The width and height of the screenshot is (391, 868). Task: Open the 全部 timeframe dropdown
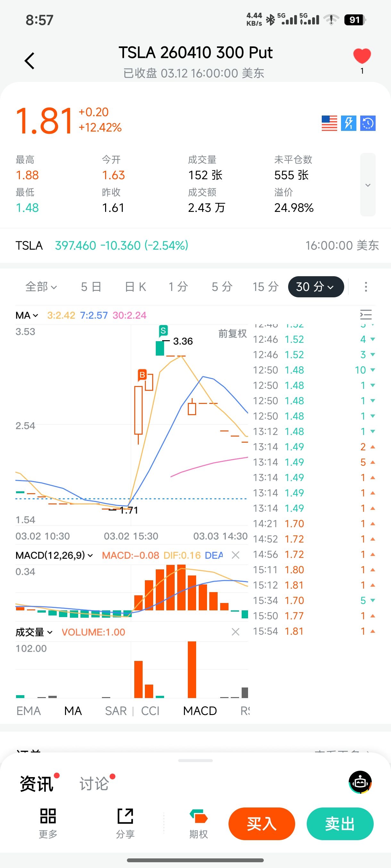(41, 287)
